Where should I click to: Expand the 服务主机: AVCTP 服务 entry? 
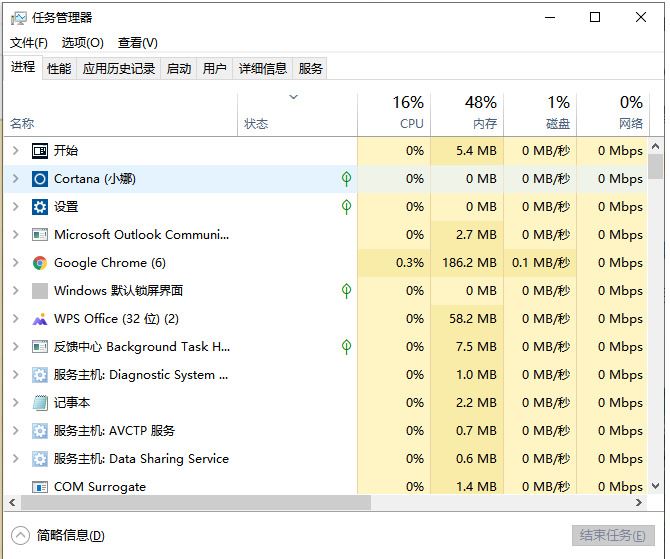(x=15, y=431)
